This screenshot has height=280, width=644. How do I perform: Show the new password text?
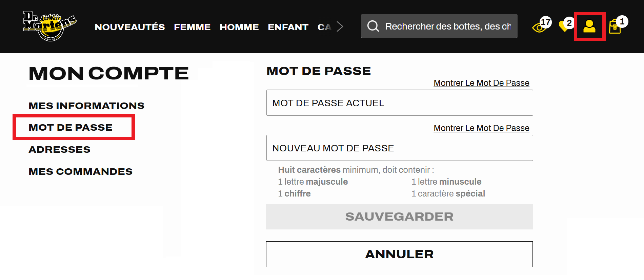tap(481, 128)
